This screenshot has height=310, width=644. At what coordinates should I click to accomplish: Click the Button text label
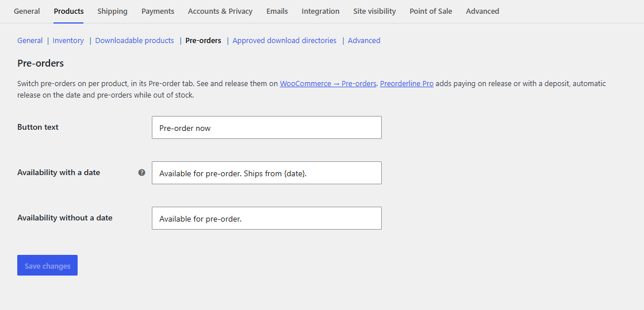tap(38, 127)
